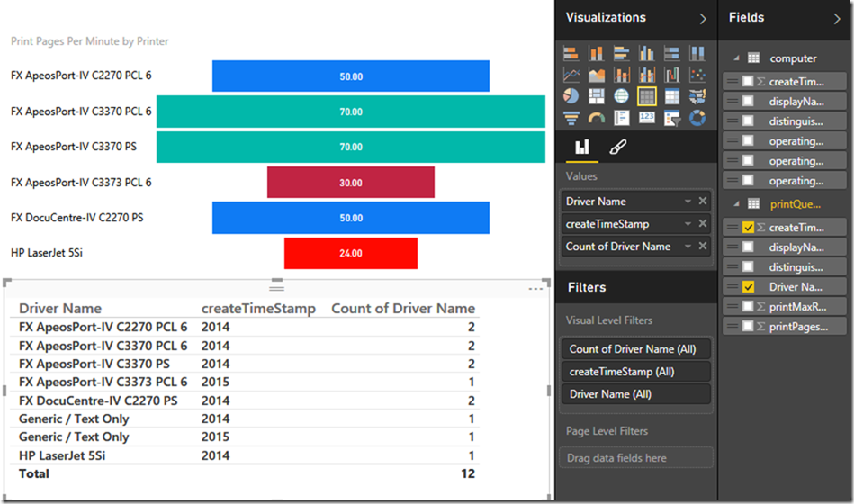The width and height of the screenshot is (854, 504).
Task: Pick the line and clustered column chart
Action: point(646,75)
